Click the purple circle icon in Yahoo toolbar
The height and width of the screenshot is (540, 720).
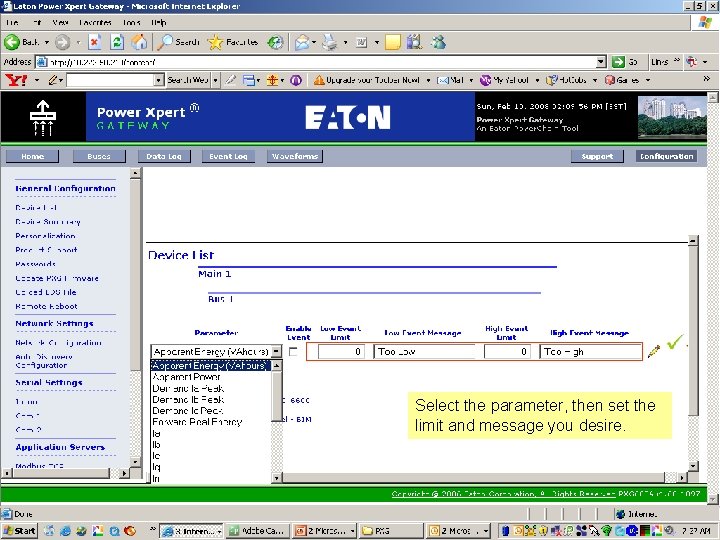(x=296, y=80)
